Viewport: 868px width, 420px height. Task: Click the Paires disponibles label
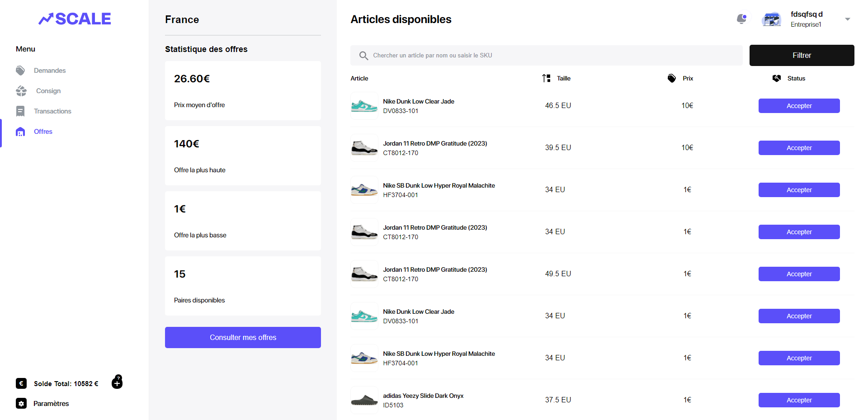pyautogui.click(x=199, y=300)
